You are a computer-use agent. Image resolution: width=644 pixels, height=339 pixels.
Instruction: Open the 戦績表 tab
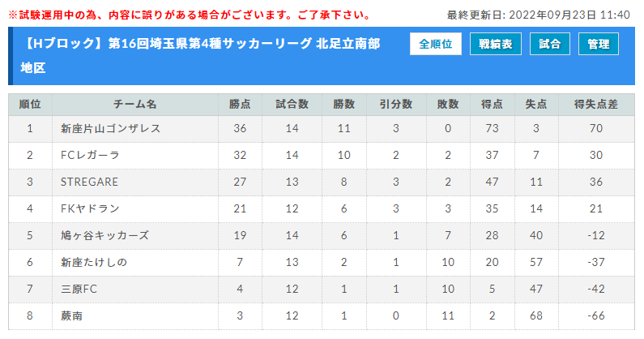click(495, 44)
